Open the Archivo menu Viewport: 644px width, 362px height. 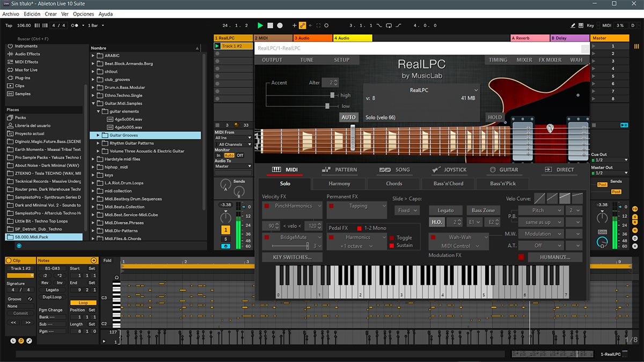(11, 14)
